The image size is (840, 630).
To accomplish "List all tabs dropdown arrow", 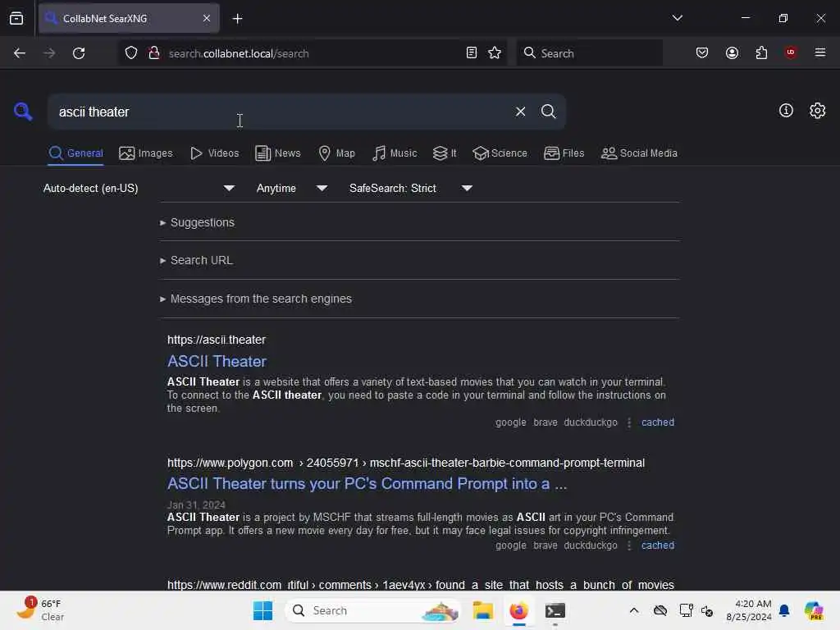I will coord(677,18).
